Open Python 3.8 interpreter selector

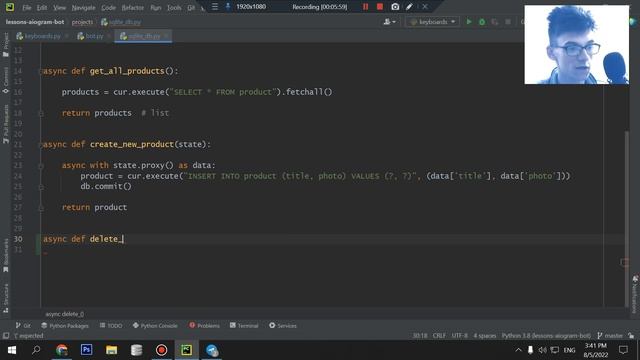point(546,336)
